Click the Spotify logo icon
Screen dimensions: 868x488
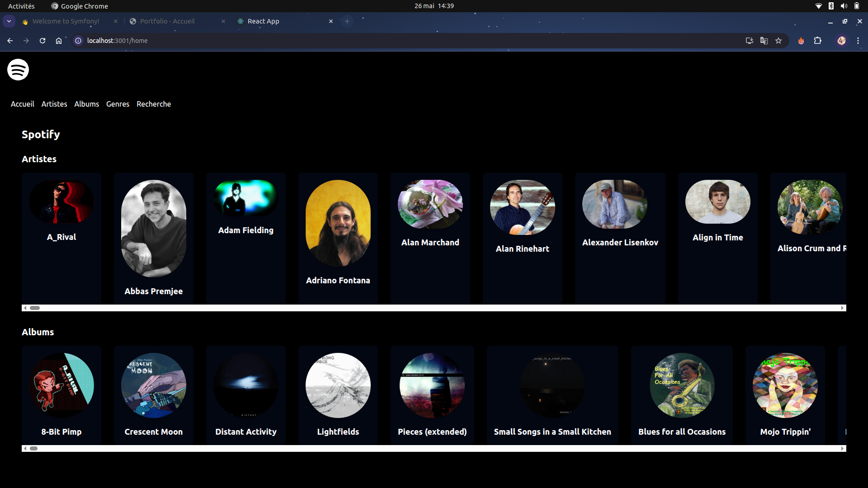[x=18, y=70]
